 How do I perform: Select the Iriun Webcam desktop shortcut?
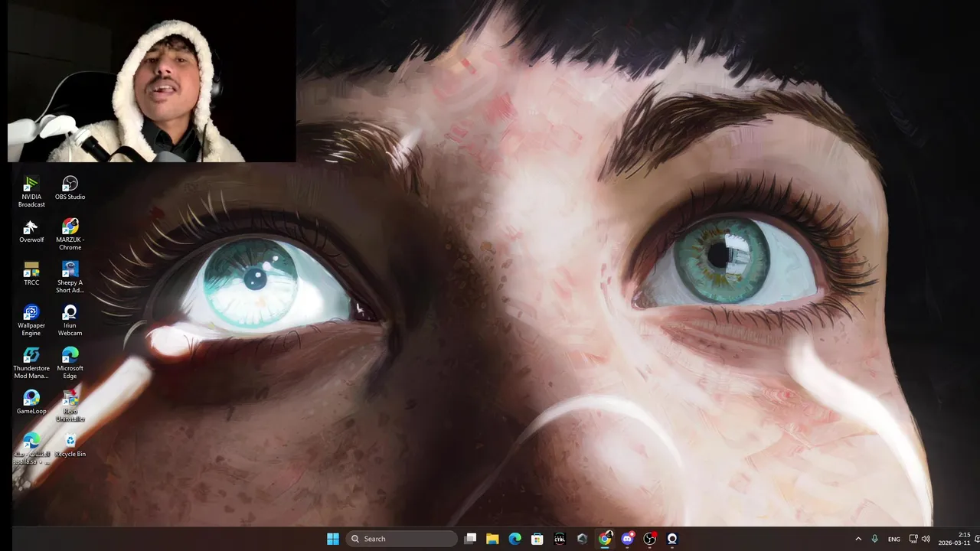click(70, 320)
